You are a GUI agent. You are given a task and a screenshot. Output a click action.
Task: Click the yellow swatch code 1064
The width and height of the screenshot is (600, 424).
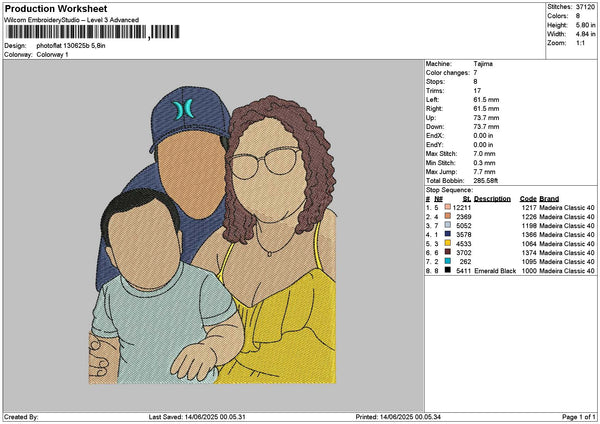(x=447, y=243)
